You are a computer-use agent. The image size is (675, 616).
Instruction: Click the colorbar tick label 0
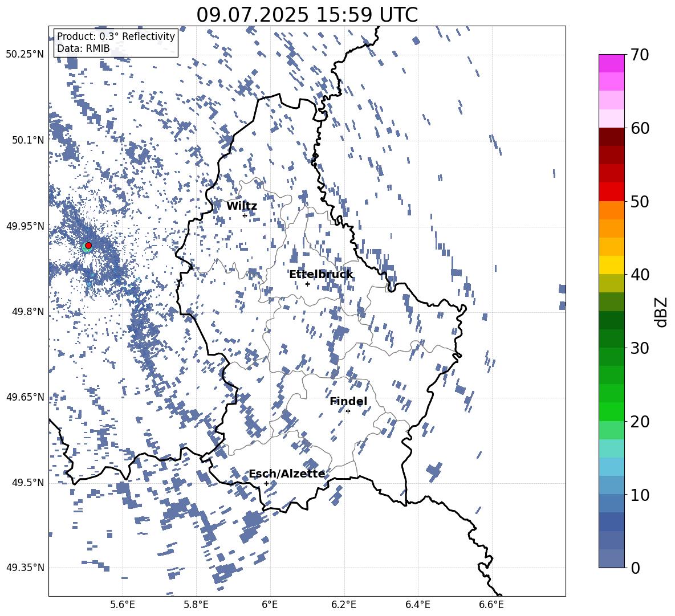click(635, 568)
